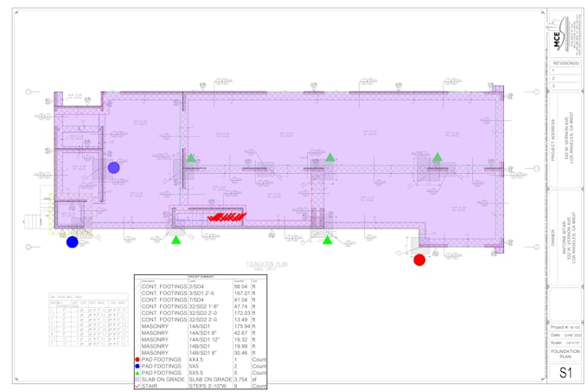The height and width of the screenshot is (392, 588).
Task: Select the left green triangle below the bottom wall
Action: 176,240
